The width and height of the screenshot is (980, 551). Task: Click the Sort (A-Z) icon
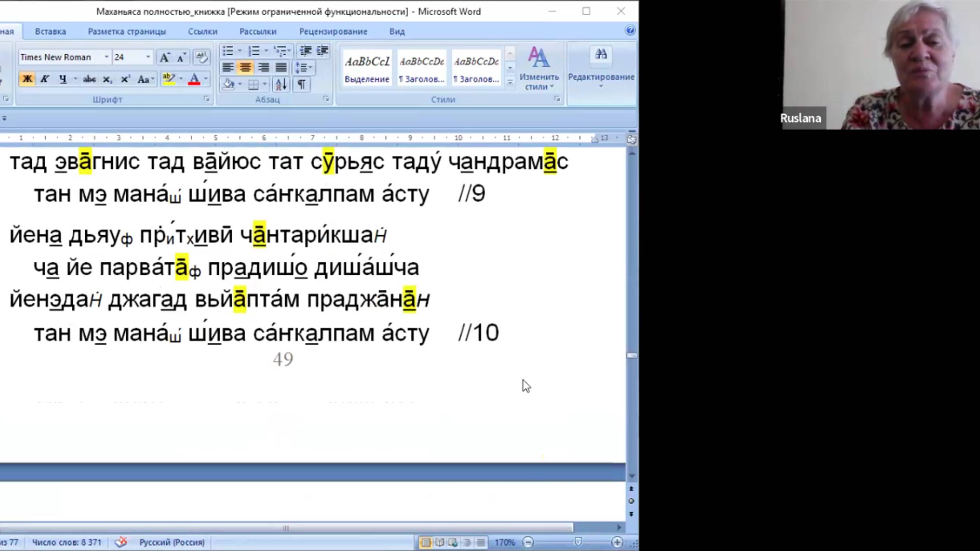[281, 84]
